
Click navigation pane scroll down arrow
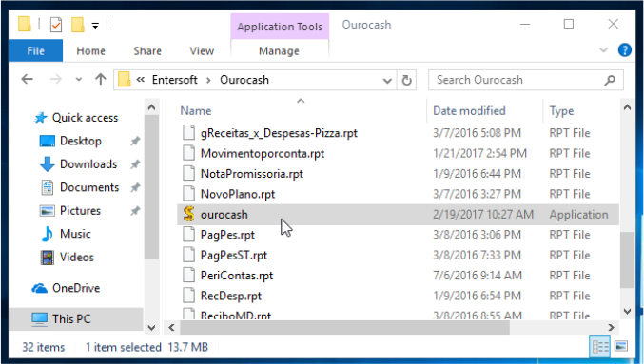tap(151, 327)
